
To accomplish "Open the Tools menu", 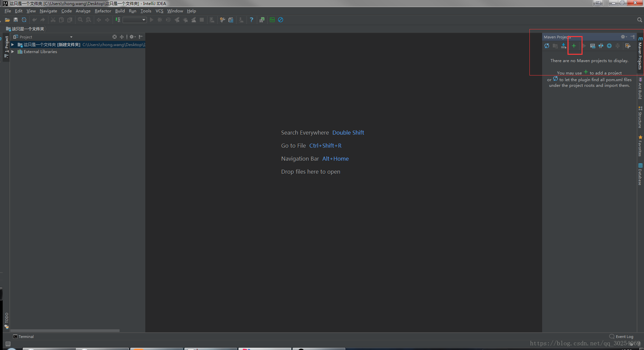I will (x=146, y=11).
